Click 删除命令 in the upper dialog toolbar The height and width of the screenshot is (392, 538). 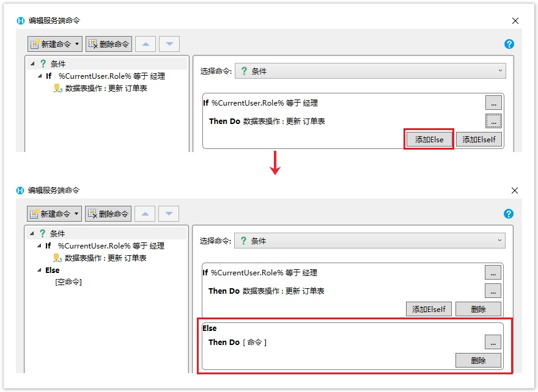[x=109, y=44]
